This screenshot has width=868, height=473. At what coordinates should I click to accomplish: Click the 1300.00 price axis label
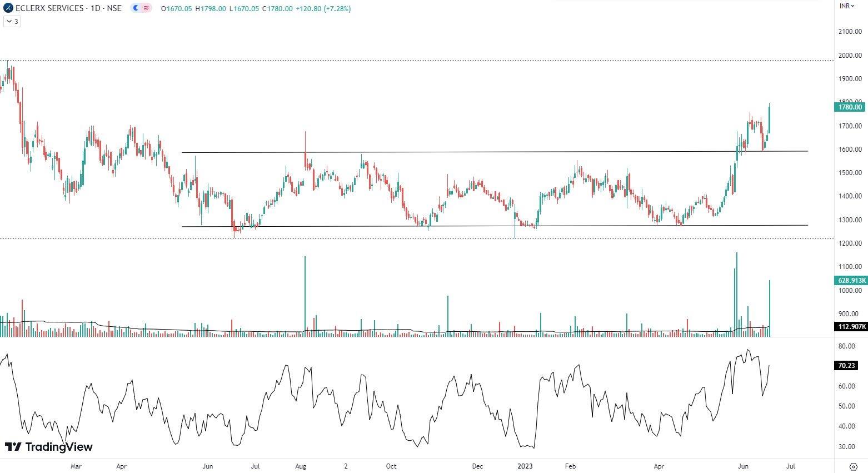pos(850,220)
